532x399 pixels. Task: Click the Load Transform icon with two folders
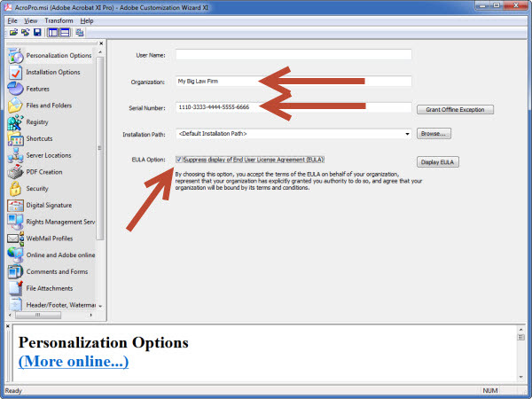click(26, 33)
